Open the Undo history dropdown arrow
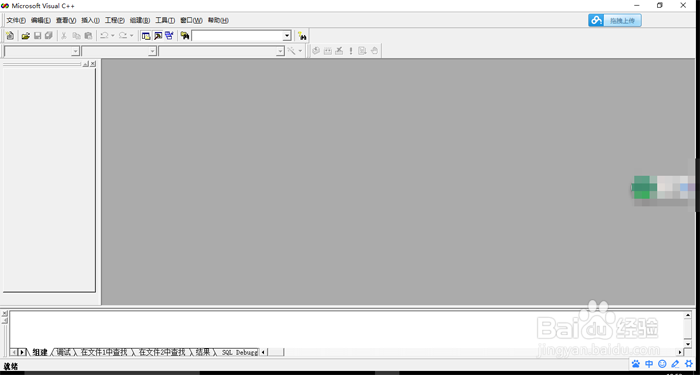This screenshot has height=375, width=700. (x=113, y=36)
